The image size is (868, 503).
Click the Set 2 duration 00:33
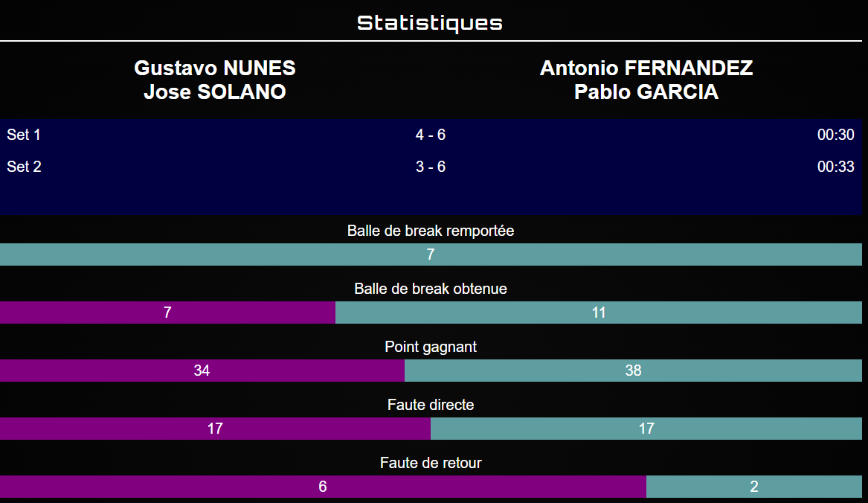coord(835,167)
